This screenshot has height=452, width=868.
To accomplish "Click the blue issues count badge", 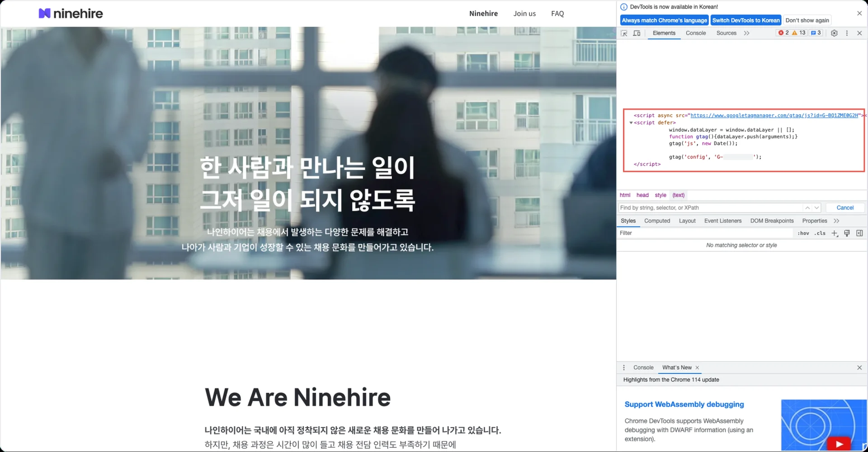I will click(816, 33).
